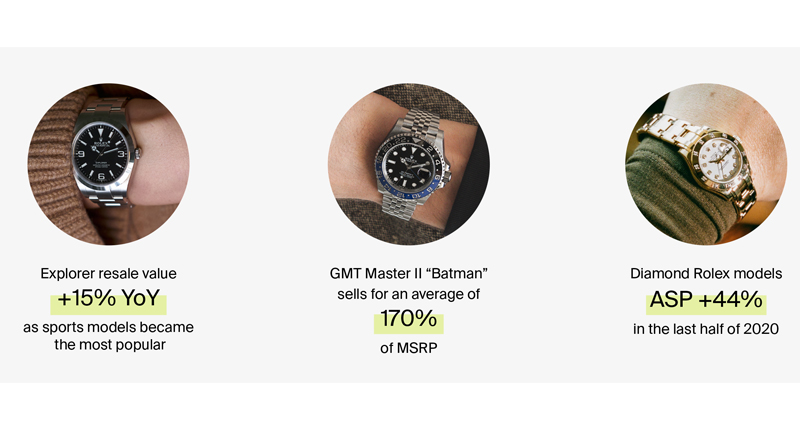Click the "Explorer resale value" text line
800x430 pixels.
[x=108, y=273]
